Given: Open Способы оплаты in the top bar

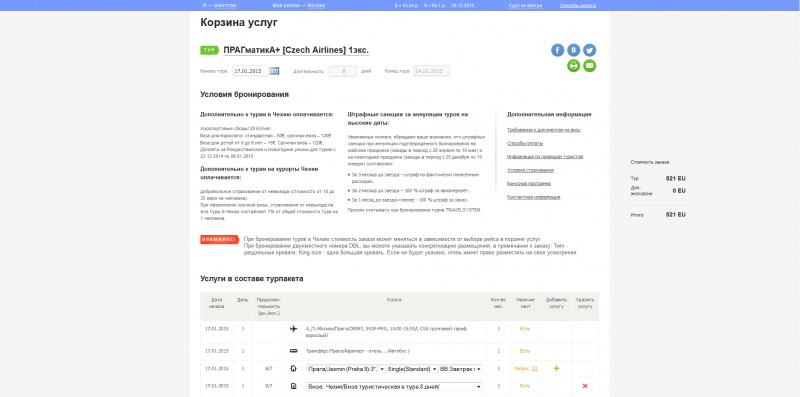Looking at the screenshot, I should (x=578, y=6).
